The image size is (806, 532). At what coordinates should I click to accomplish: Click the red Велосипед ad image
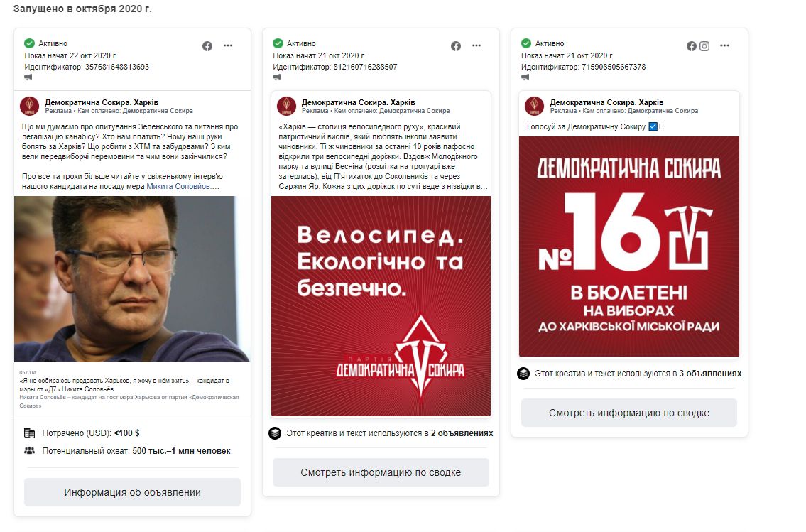pyautogui.click(x=381, y=306)
